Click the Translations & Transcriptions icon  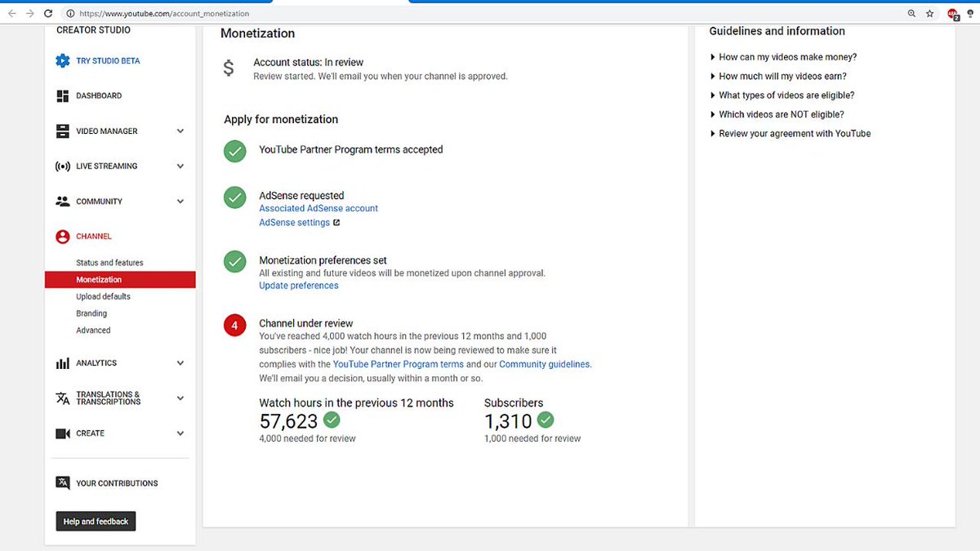(63, 398)
